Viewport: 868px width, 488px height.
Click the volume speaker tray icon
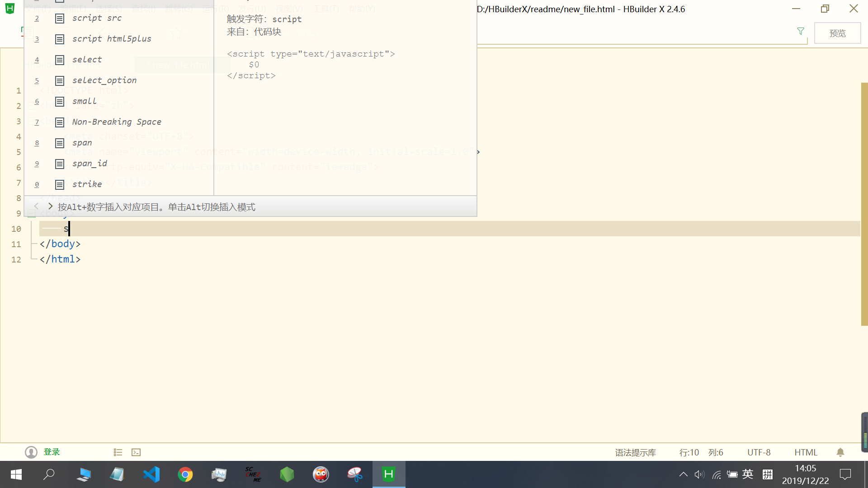699,474
